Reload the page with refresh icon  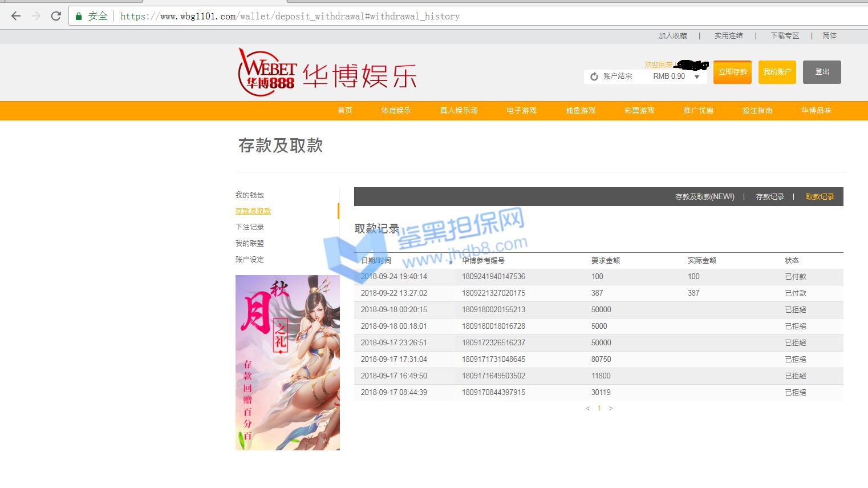(56, 16)
